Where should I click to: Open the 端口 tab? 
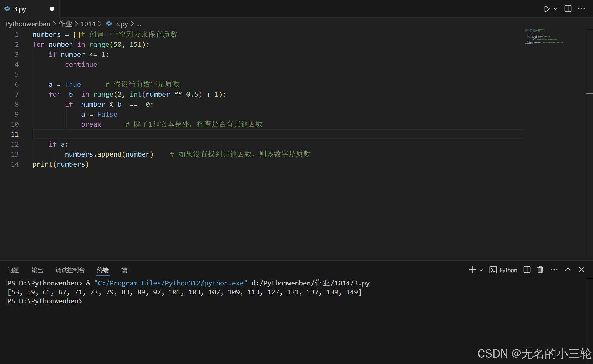click(x=127, y=270)
